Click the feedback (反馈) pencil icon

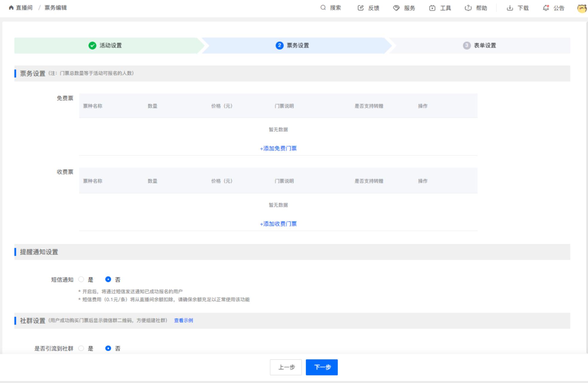coord(361,8)
